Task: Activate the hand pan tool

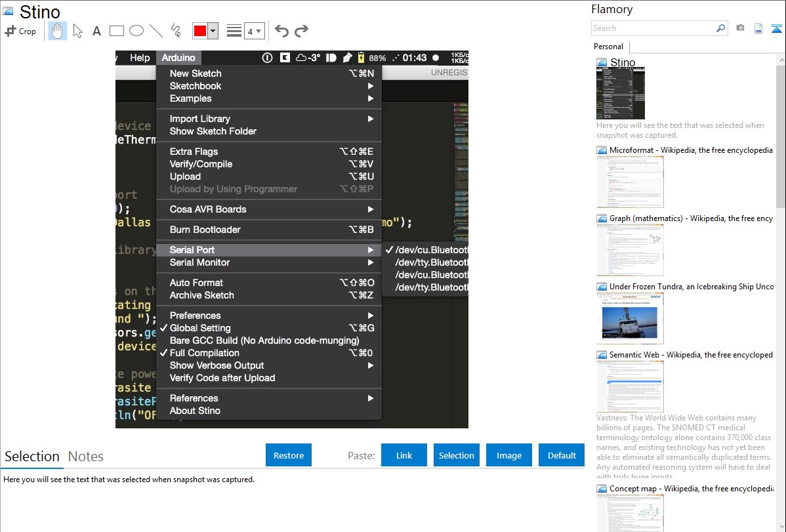Action: click(58, 31)
